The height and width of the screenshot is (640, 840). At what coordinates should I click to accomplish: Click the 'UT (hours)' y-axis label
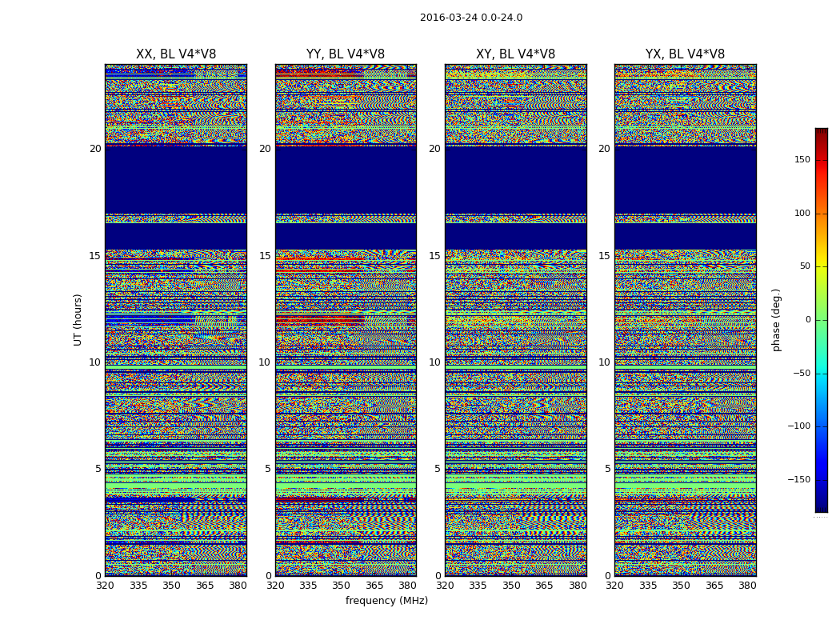pyautogui.click(x=78, y=320)
